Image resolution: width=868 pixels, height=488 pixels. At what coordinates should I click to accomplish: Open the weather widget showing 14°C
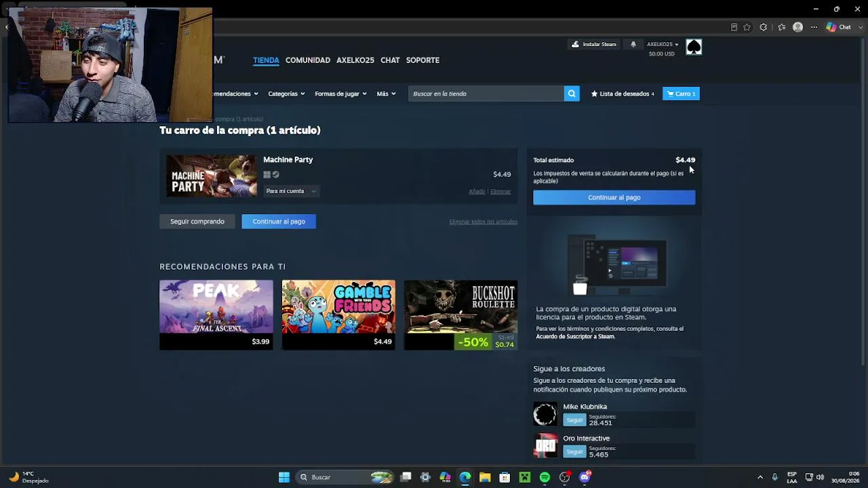click(27, 477)
